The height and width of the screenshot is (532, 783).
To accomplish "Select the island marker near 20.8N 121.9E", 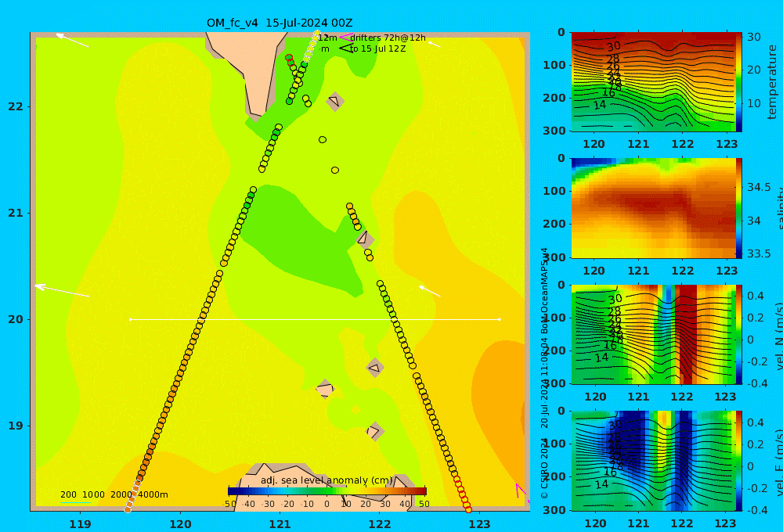I will (x=365, y=239).
